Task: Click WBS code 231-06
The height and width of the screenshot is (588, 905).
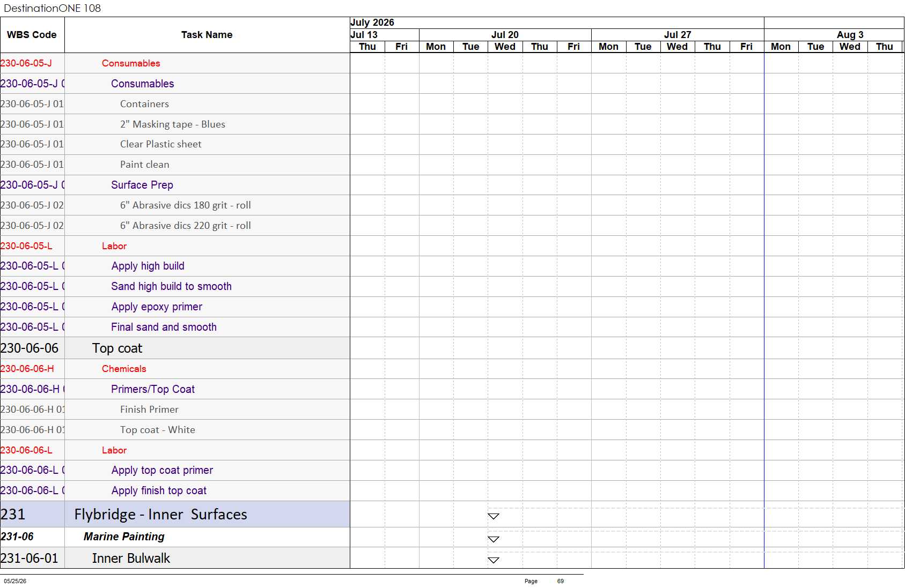Action: coord(17,537)
